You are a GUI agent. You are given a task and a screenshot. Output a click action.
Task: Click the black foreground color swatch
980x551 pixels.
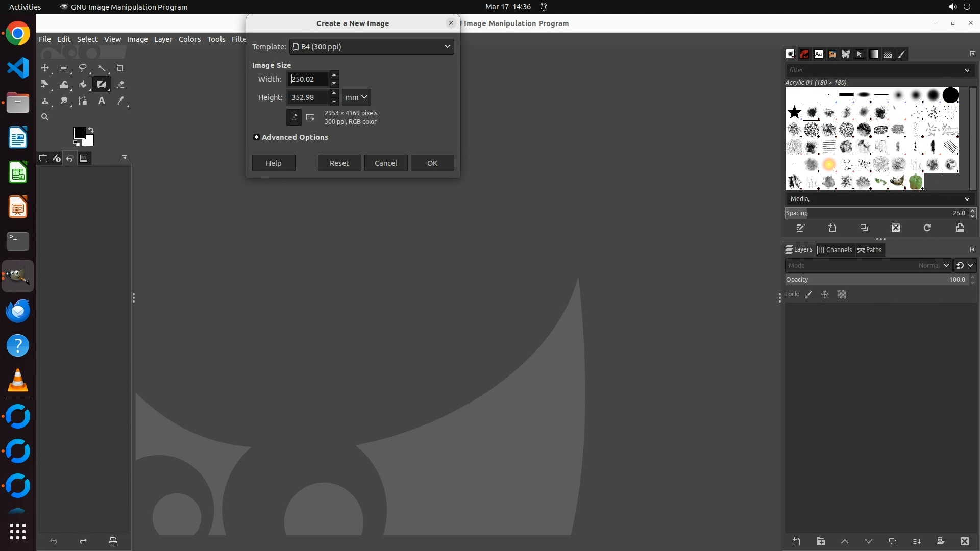coord(79,134)
